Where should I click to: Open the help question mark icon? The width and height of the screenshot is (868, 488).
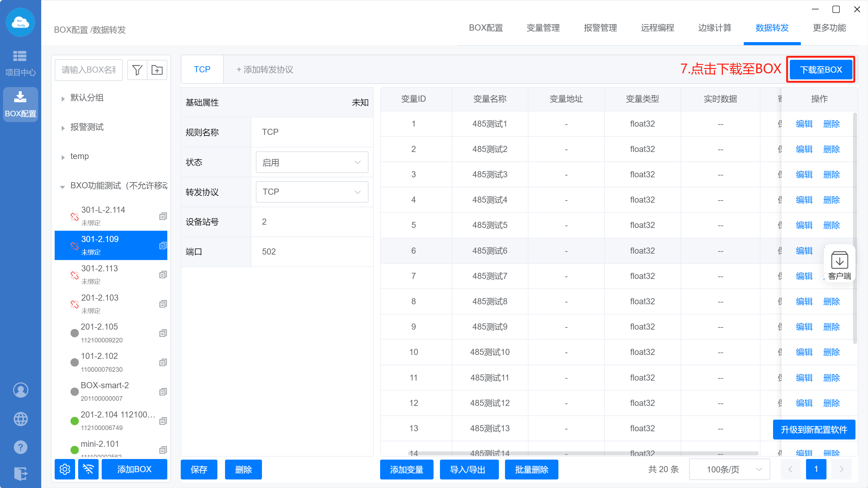[20, 448]
